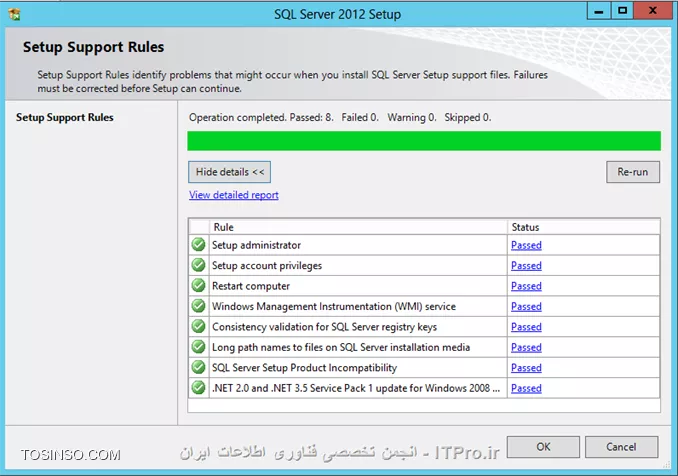Open Passed link for Long path names rule

[526, 347]
